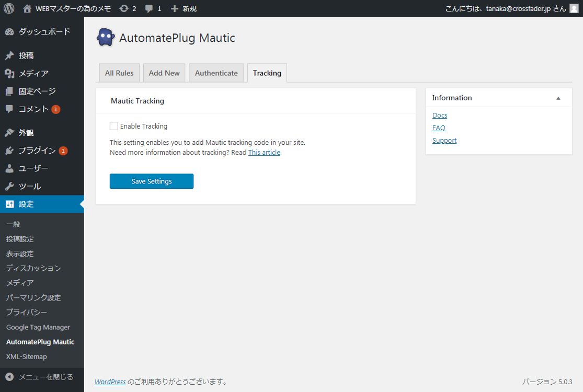Open the パーマリンク設定 submenu item
Viewport: 583px width, 392px height.
tap(33, 298)
